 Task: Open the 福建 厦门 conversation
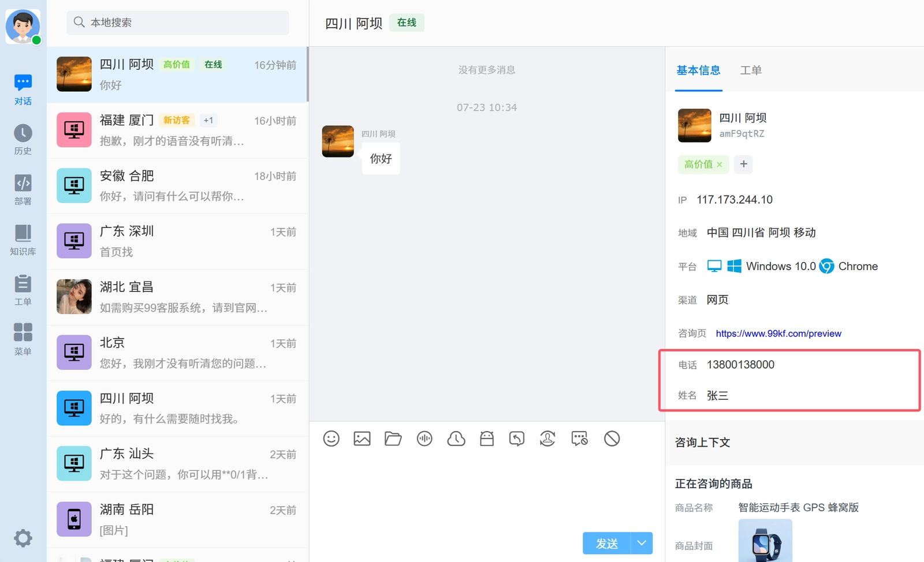pyautogui.click(x=177, y=130)
